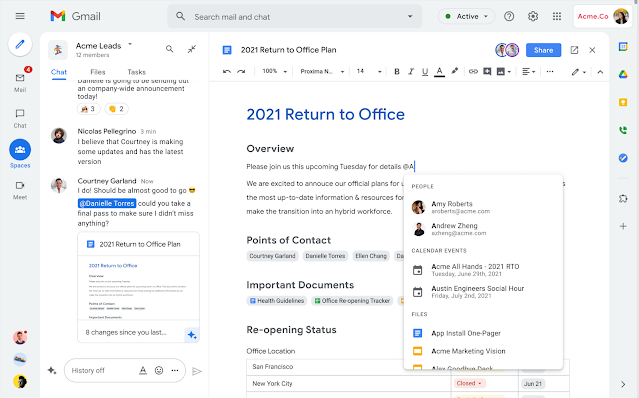Open the Proxima N... font dropdown
Viewport: 639px width, 398px height.
[322, 71]
